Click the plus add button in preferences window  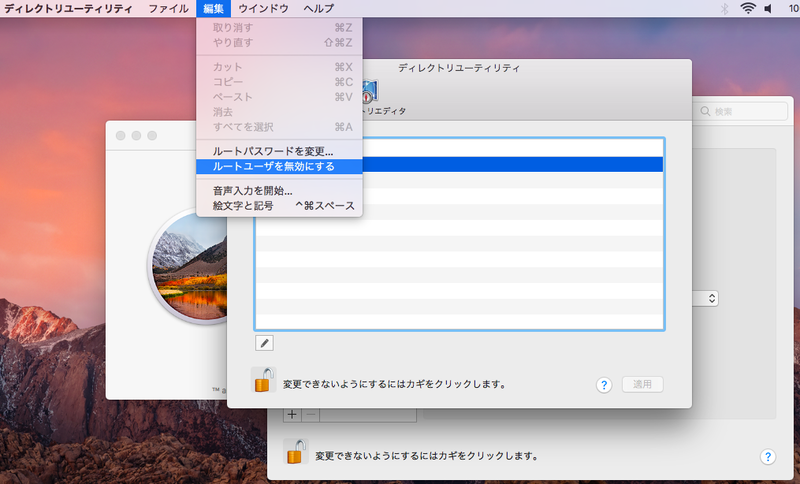(x=292, y=414)
